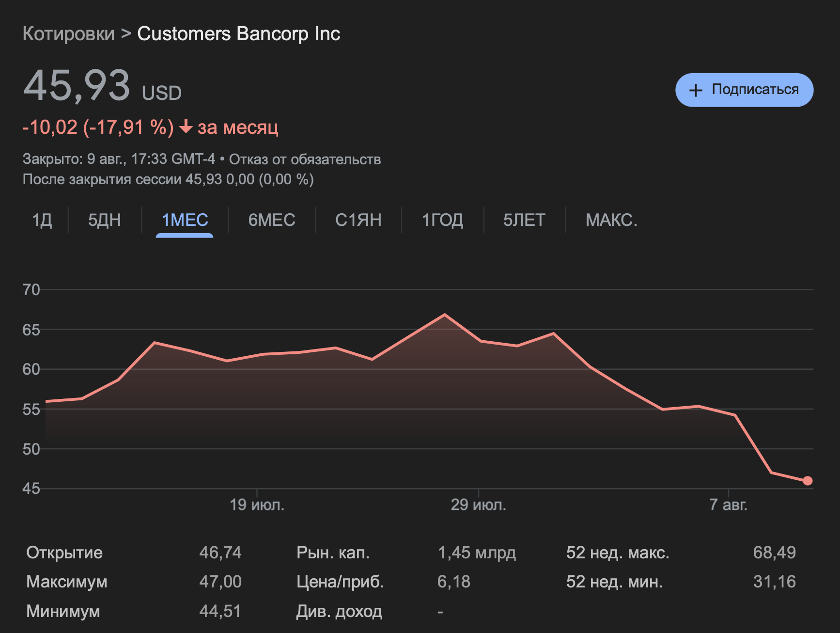Viewport: 840px width, 633px height.
Task: Click the 7 авг. date axis label
Action: pos(728,505)
